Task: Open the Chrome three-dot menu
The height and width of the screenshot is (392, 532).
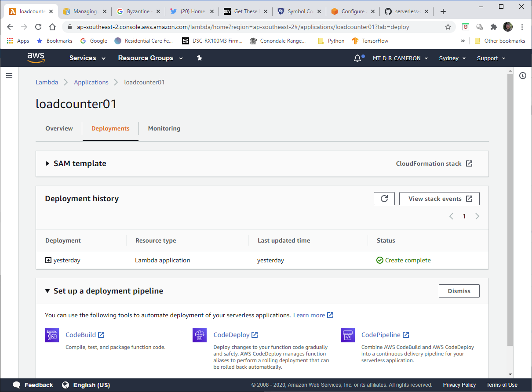Action: point(522,27)
